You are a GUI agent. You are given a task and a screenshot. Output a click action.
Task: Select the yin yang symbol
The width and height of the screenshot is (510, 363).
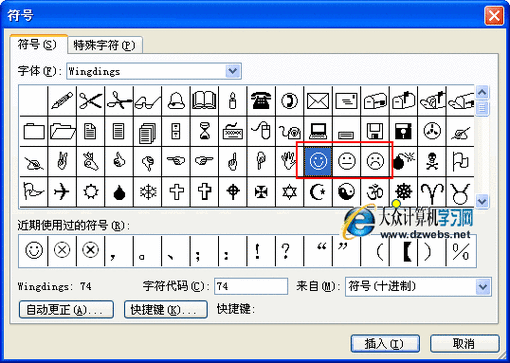pyautogui.click(x=346, y=192)
